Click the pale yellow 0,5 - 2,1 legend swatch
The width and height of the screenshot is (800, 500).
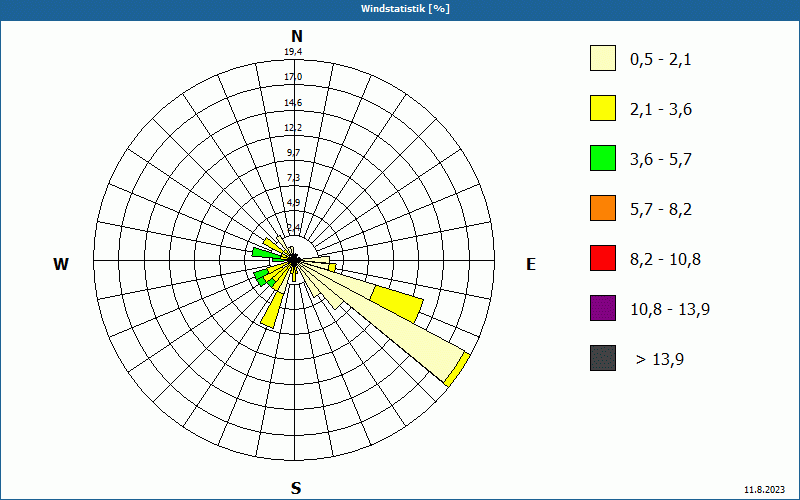point(603,58)
